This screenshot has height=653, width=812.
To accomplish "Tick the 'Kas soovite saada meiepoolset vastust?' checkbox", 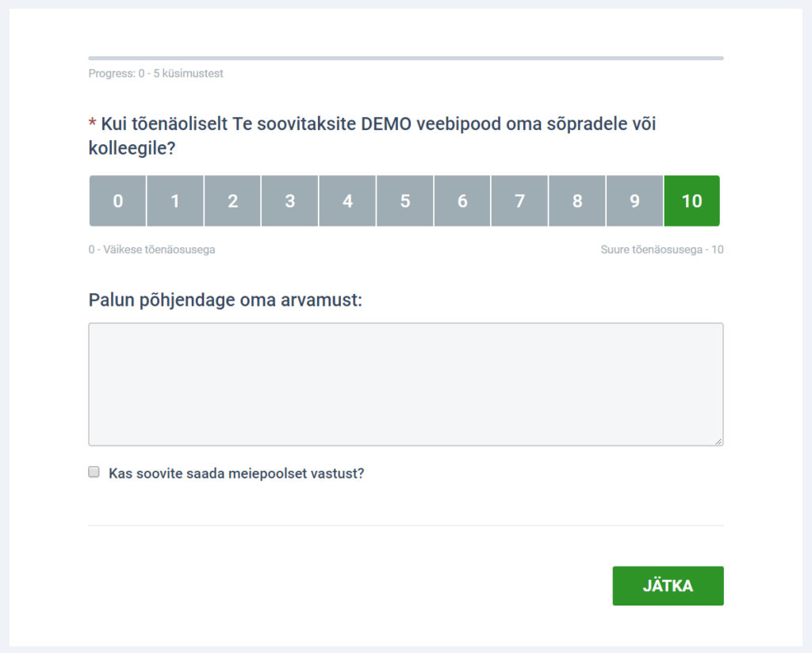I will [x=94, y=472].
